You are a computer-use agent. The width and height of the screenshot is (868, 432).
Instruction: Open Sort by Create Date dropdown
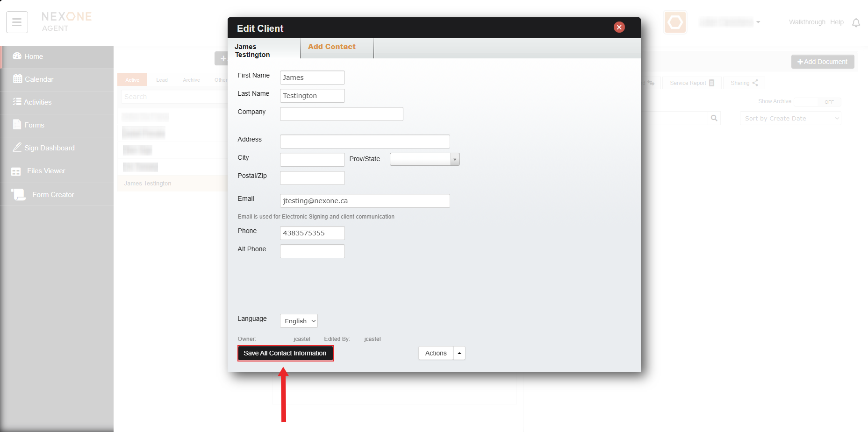pyautogui.click(x=790, y=119)
